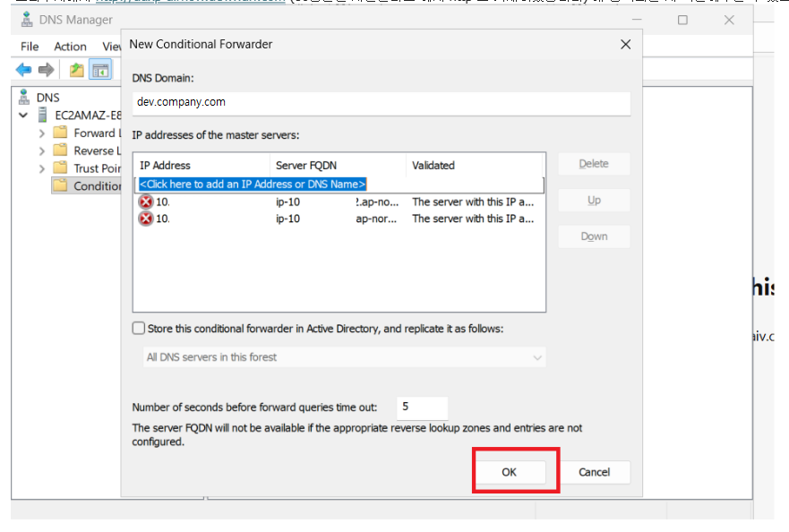
Task: Enable Store this conditional forwarder in Active Directory
Action: pyautogui.click(x=139, y=329)
